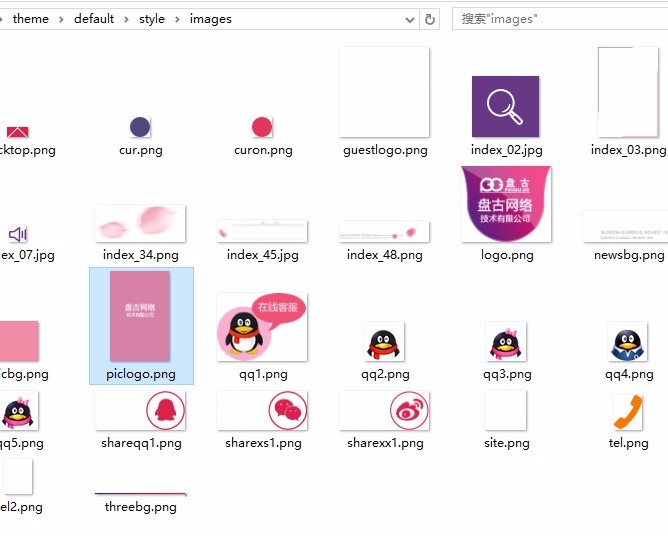Expand the chevron before theme breadcrumb
Screen dimensions: 668x536
click(x=2, y=19)
